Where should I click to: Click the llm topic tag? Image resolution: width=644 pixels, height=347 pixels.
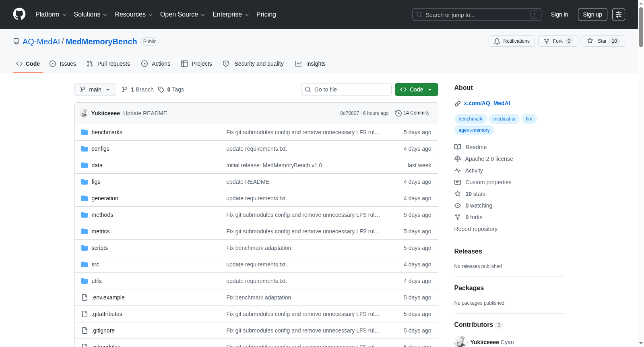[x=529, y=119]
